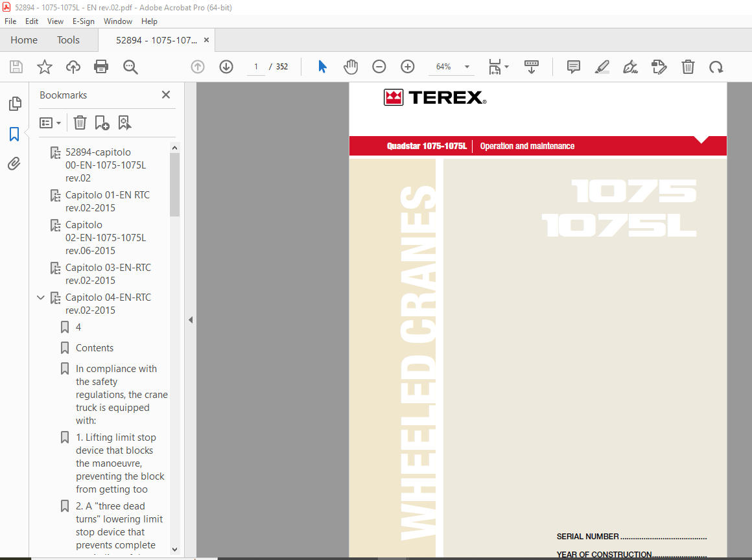Open bookmark Capitolo 01-EN RTC rev.02-2015
The height and width of the screenshot is (560, 752).
(x=108, y=202)
